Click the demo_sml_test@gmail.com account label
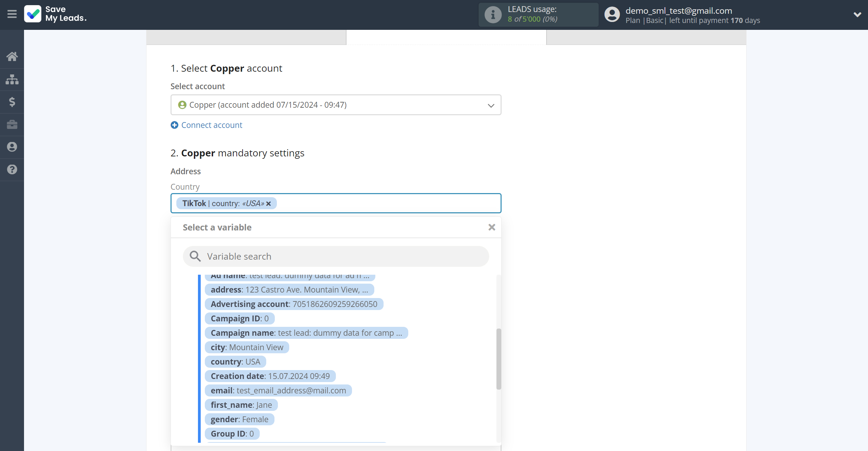This screenshot has width=868, height=451. pyautogui.click(x=679, y=11)
